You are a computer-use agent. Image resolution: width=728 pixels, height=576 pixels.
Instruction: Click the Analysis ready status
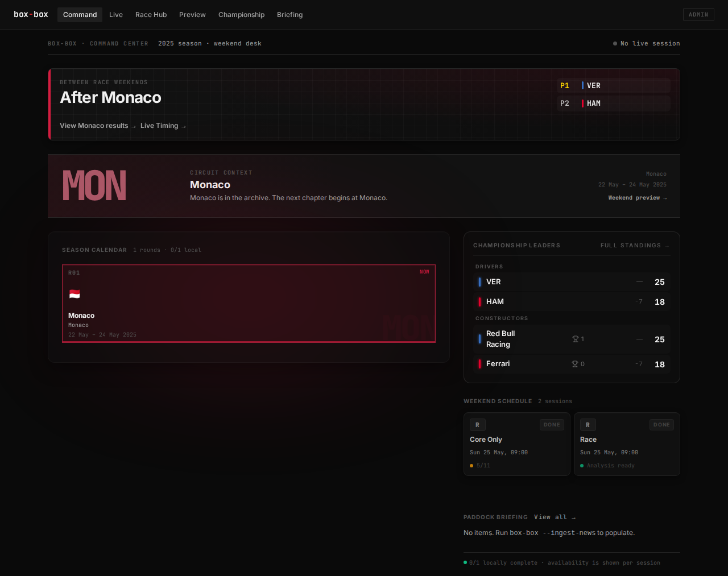tap(607, 466)
